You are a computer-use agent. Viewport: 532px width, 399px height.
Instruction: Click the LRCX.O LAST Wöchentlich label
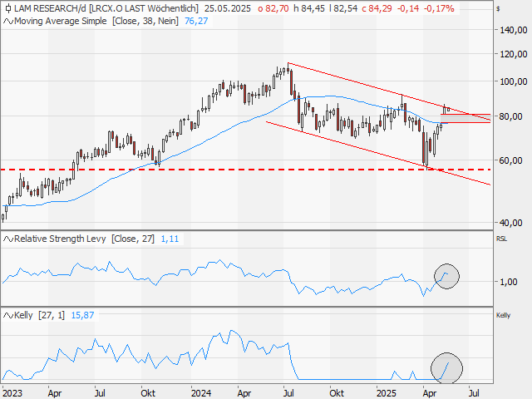144,8
